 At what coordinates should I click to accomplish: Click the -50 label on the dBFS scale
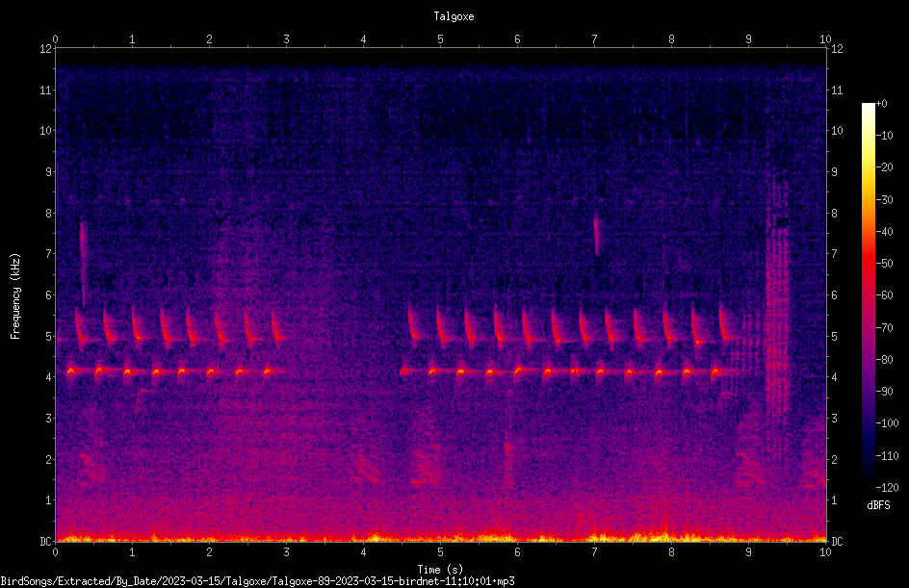click(x=884, y=263)
